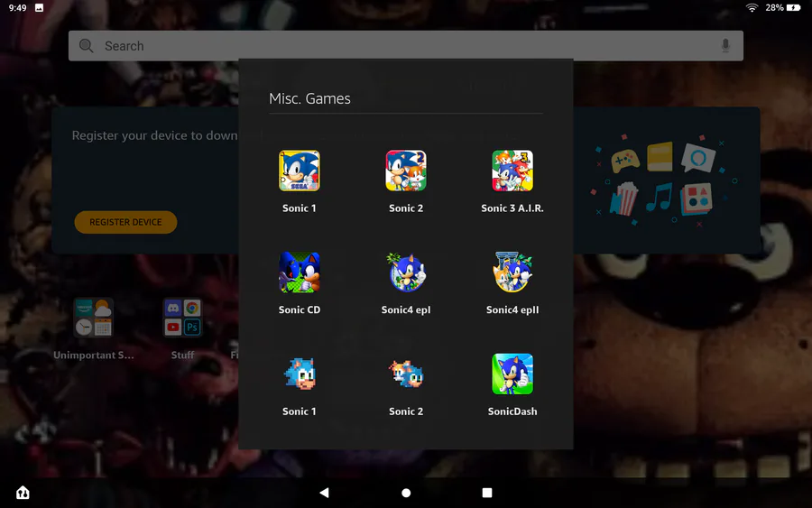Open Sonic4 epII game icon
812x508 pixels.
point(512,272)
